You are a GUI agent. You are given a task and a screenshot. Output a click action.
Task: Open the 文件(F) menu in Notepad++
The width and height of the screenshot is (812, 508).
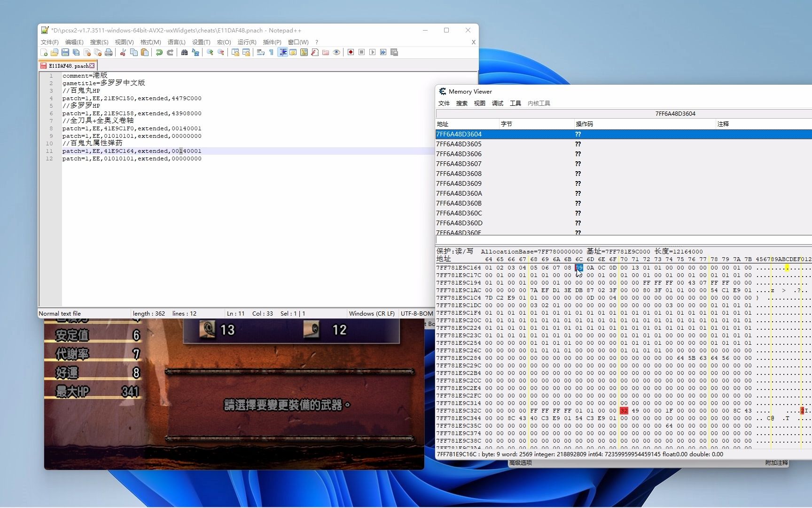[50, 42]
